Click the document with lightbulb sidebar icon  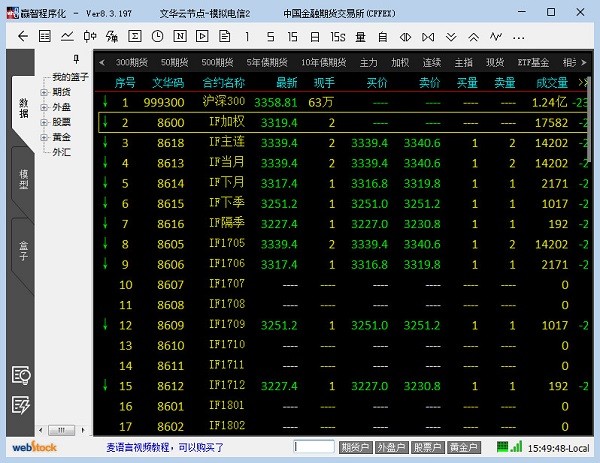(21, 375)
